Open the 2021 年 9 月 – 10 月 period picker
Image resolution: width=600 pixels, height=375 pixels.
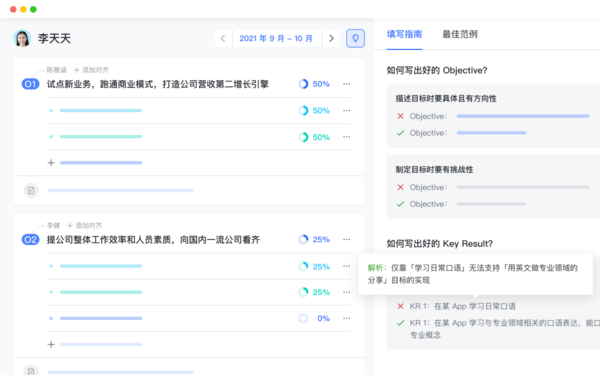click(x=276, y=38)
